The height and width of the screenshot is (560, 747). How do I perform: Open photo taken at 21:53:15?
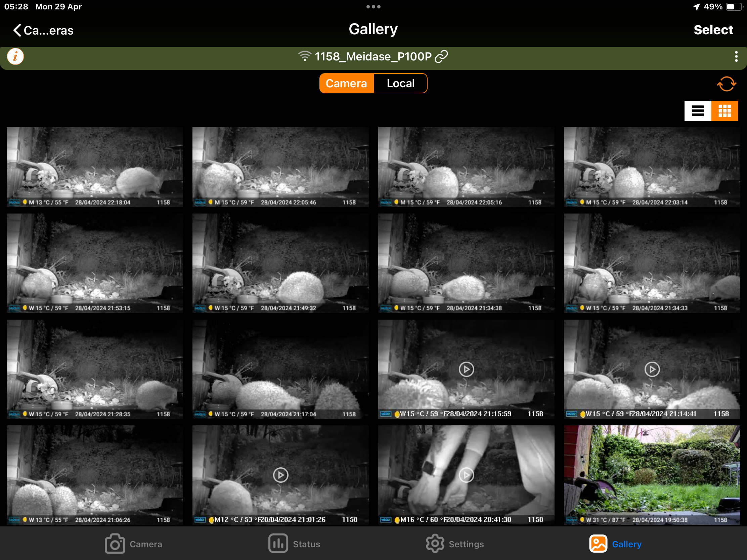click(95, 263)
